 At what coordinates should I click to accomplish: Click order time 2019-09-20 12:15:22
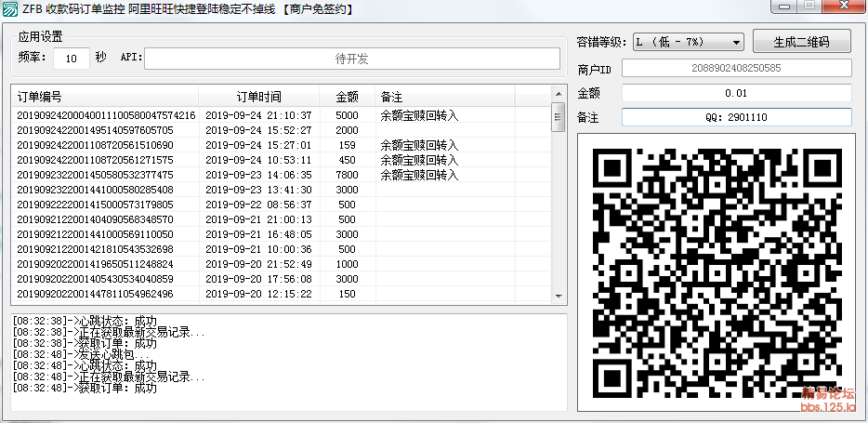coord(258,294)
